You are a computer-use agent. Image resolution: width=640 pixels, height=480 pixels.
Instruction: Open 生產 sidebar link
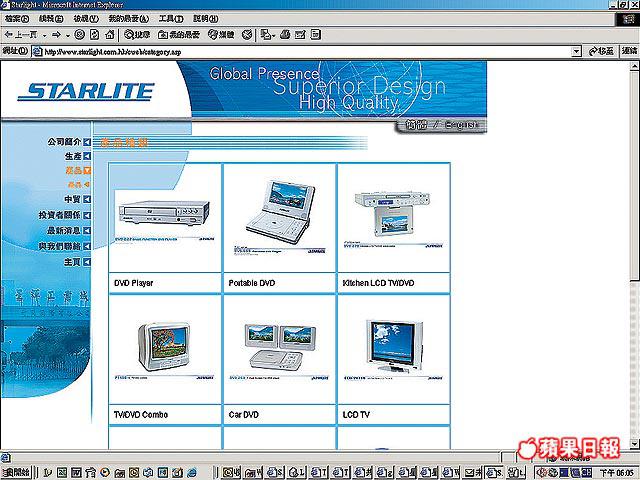[x=78, y=156]
